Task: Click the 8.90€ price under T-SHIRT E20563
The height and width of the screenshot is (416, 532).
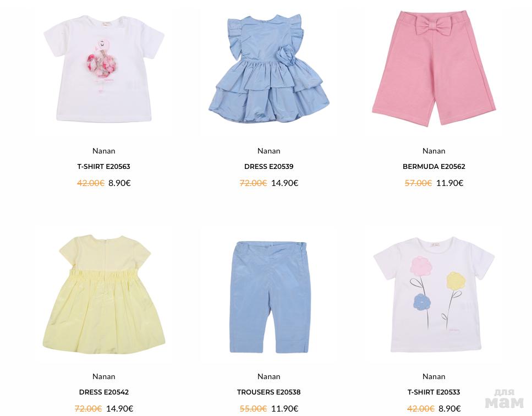Action: tap(119, 183)
